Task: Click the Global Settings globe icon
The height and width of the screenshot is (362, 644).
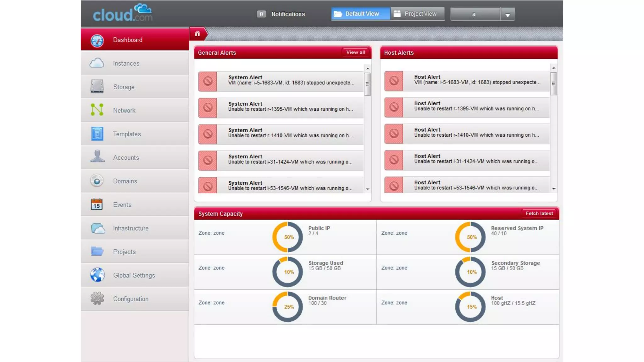Action: [97, 275]
